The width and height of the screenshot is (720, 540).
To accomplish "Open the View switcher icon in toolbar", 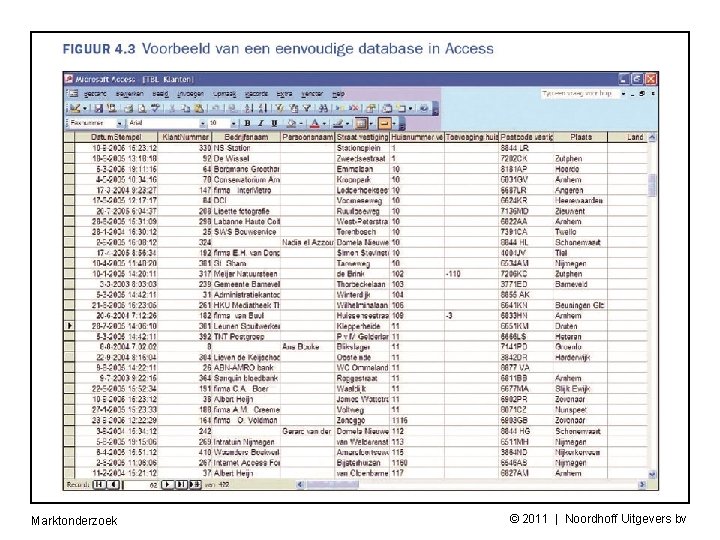I will (75, 108).
